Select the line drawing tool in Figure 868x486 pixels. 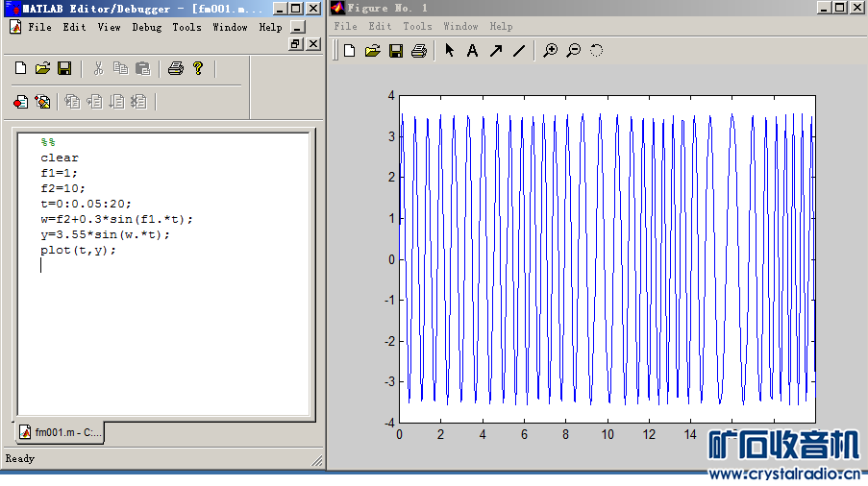(519, 51)
